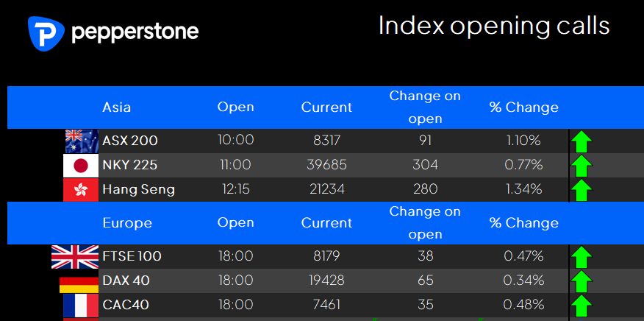This screenshot has width=644, height=321.
Task: Click the green up arrow for CAC40
Action: tap(582, 306)
